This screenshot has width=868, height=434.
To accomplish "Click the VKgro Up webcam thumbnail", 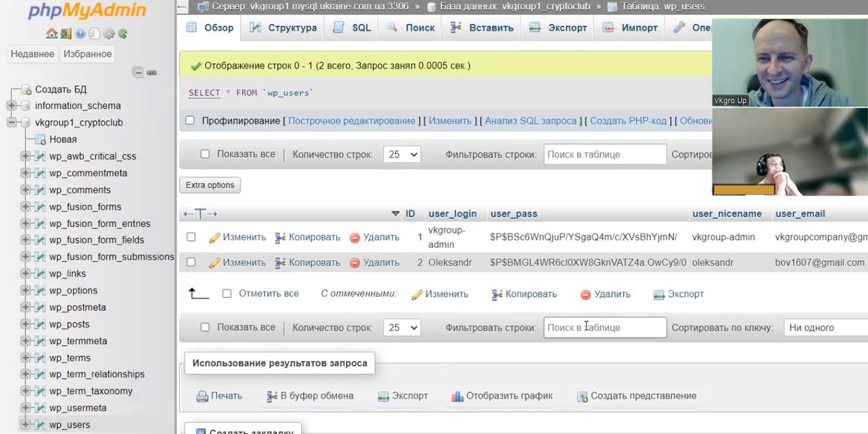I will [790, 62].
